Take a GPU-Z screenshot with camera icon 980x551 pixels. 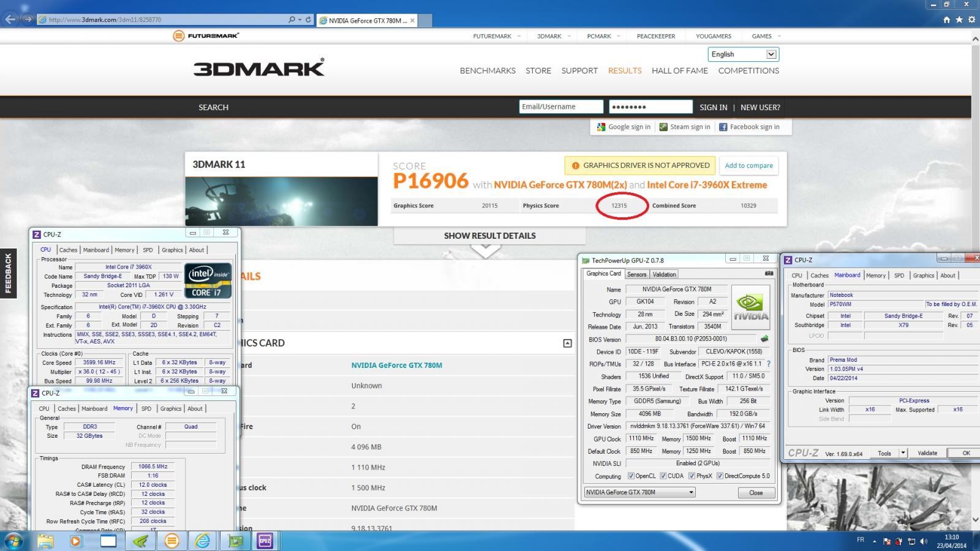coord(769,274)
